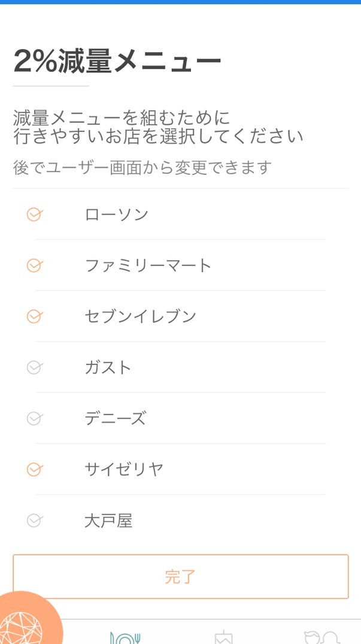Open the people profile tab icon
The height and width of the screenshot is (644, 361).
coord(321,637)
